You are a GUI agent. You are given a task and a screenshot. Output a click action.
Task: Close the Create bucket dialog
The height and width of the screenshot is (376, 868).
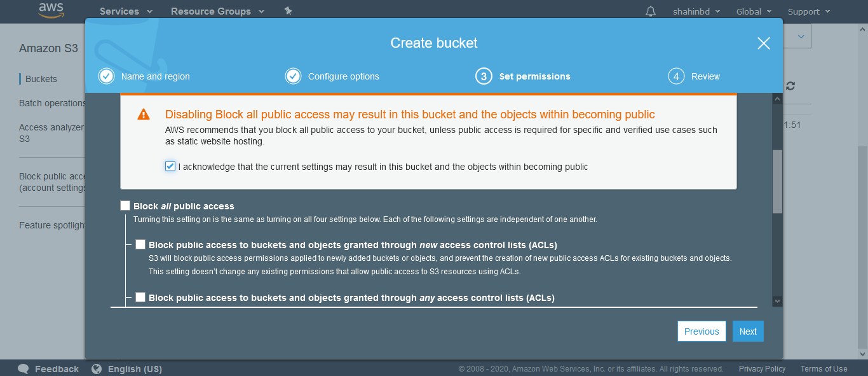pos(764,43)
